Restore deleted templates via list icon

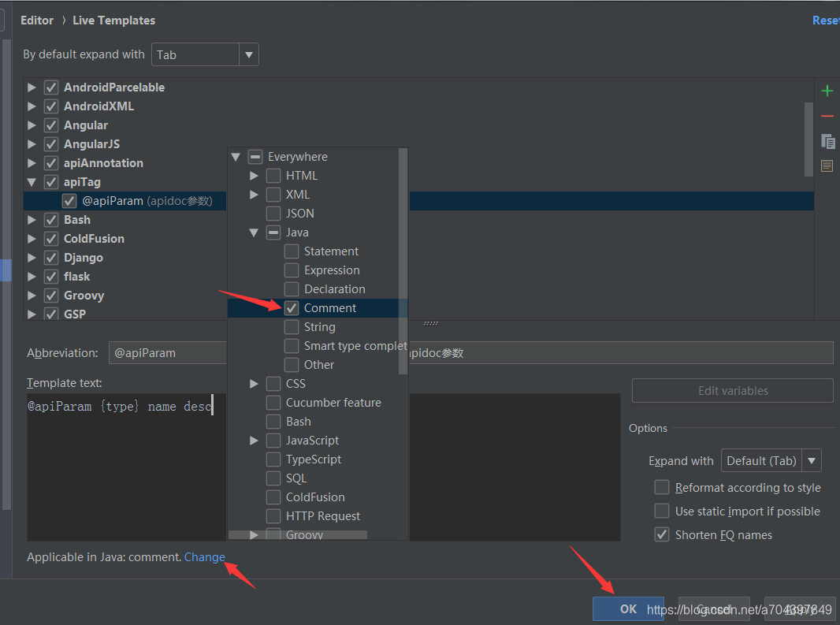[x=827, y=166]
